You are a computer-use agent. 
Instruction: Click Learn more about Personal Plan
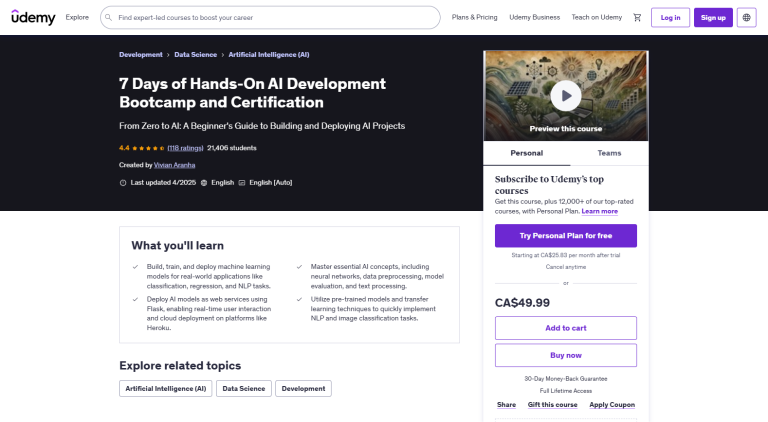[x=600, y=211]
